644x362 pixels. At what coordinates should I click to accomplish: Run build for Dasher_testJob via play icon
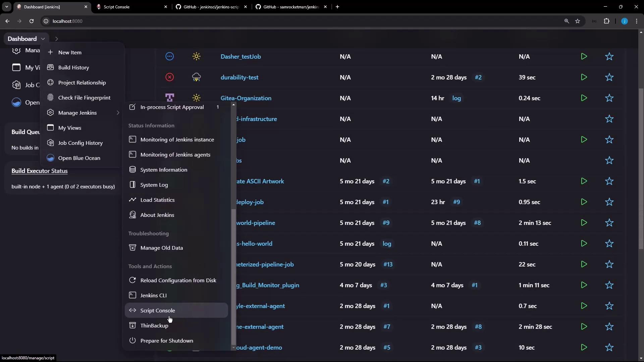[584, 56]
